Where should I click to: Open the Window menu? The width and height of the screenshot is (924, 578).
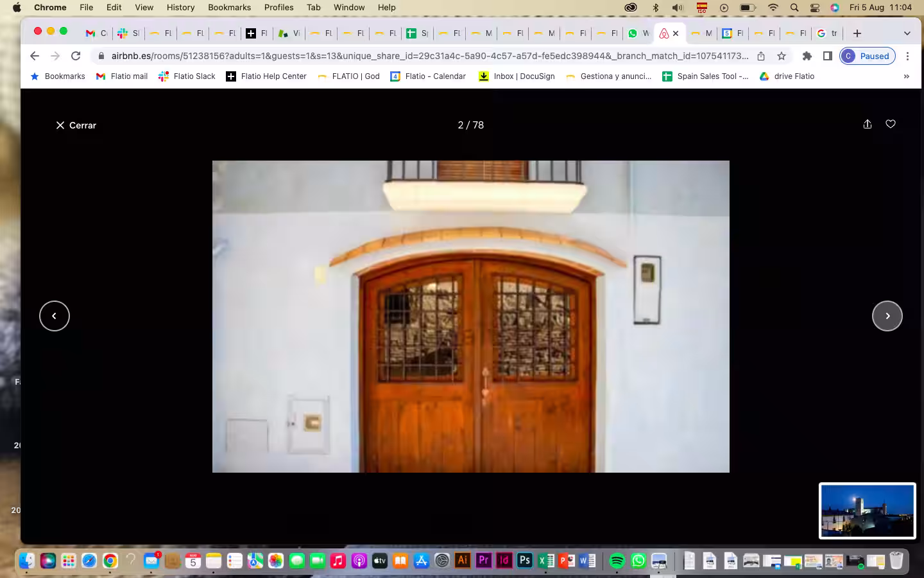pos(349,7)
